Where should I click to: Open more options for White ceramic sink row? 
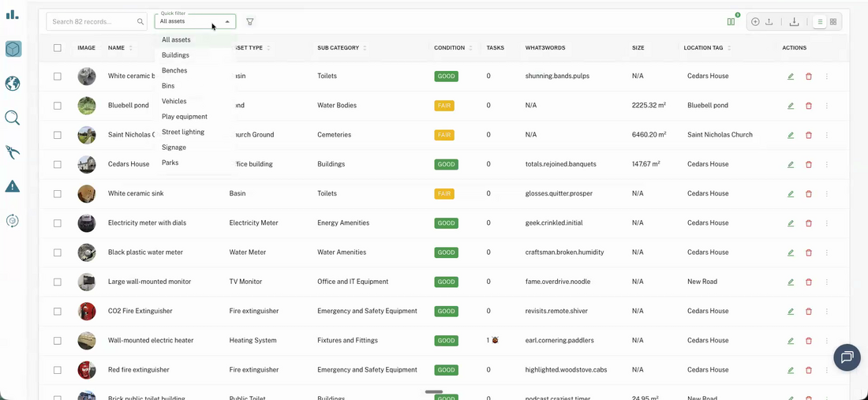point(827,194)
